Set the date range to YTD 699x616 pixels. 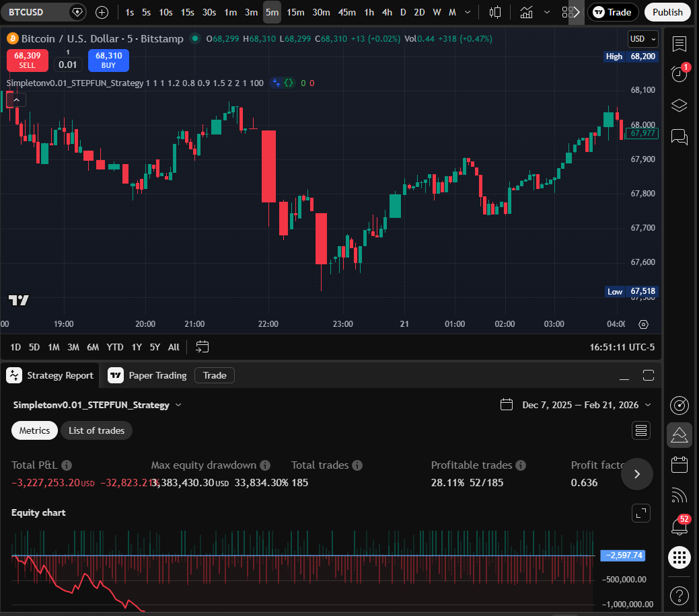(x=115, y=347)
